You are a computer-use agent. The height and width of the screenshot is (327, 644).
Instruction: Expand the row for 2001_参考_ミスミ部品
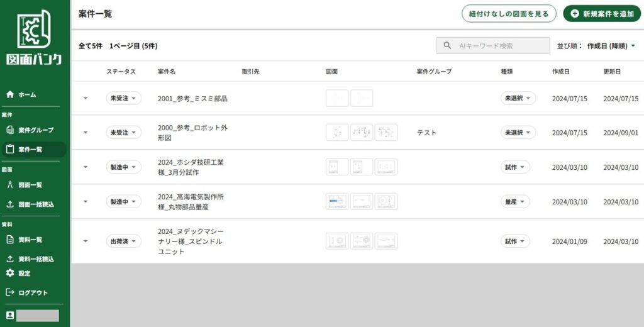click(86, 99)
